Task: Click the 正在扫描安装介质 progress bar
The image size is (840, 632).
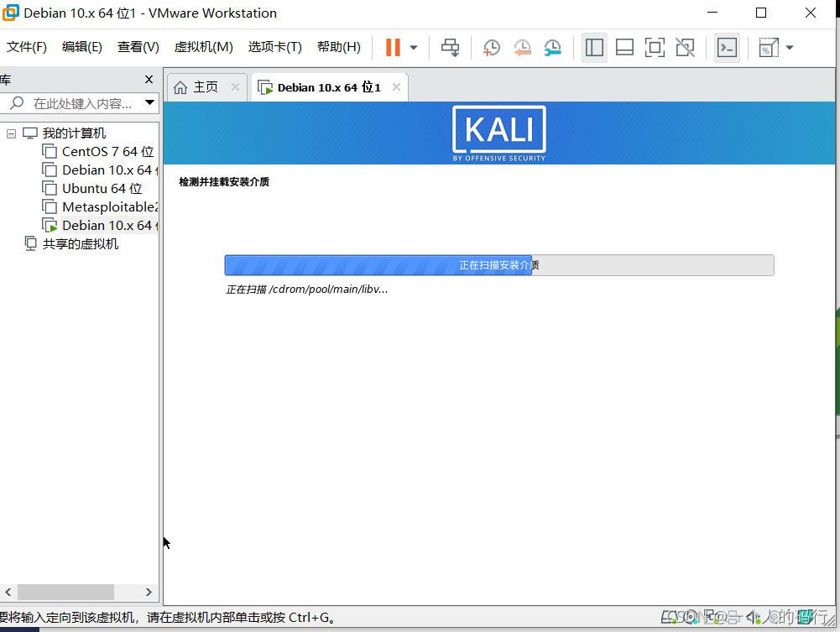Action: (x=498, y=265)
